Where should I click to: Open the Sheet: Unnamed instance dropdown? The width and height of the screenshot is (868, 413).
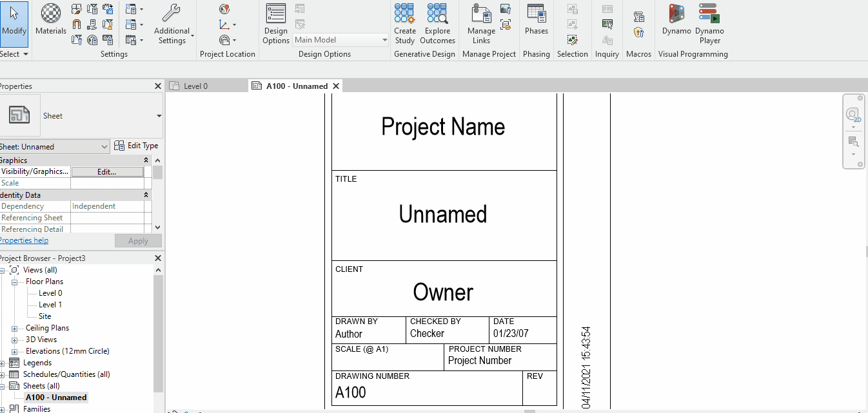coord(55,147)
